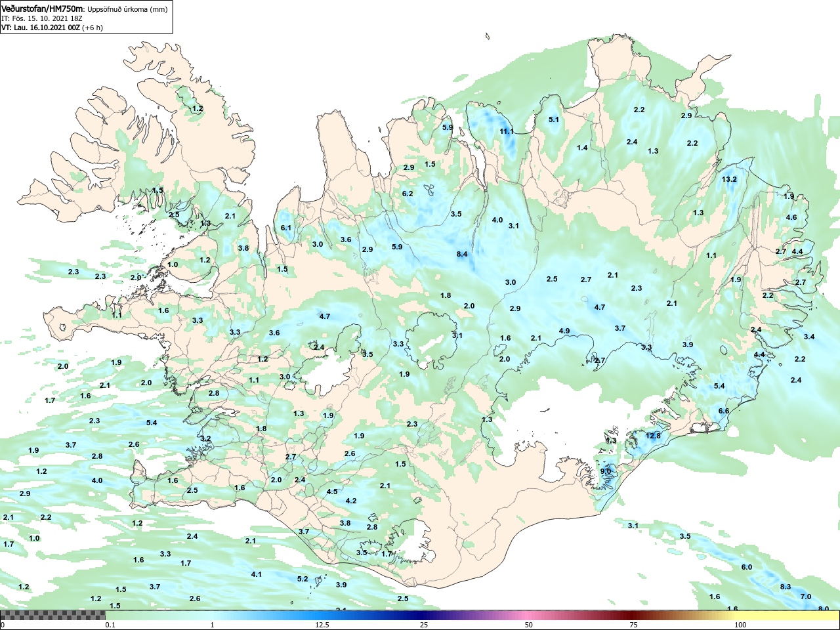Click the 'IT: Fös. 15. 10. 2021 18Z' line
This screenshot has height=630, width=840.
[x=42, y=18]
